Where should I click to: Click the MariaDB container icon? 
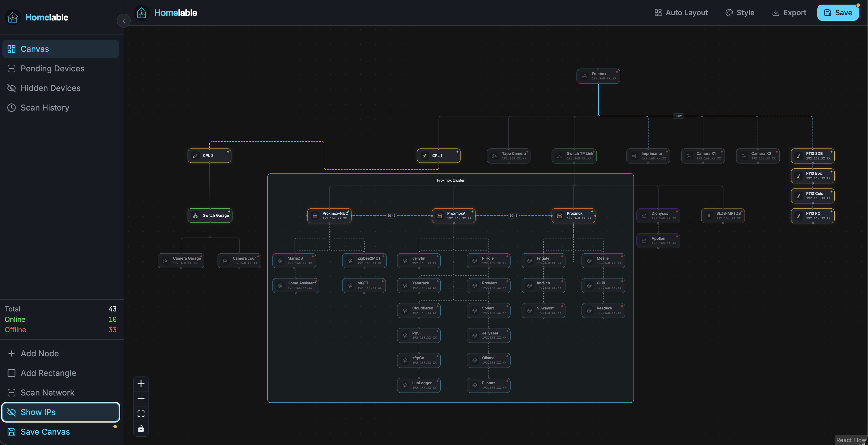click(x=280, y=260)
